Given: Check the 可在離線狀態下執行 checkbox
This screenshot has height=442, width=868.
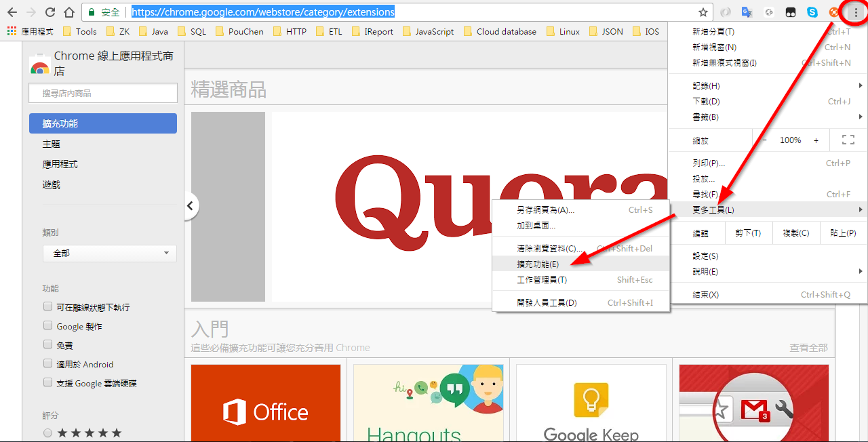Looking at the screenshot, I should click(x=47, y=306).
